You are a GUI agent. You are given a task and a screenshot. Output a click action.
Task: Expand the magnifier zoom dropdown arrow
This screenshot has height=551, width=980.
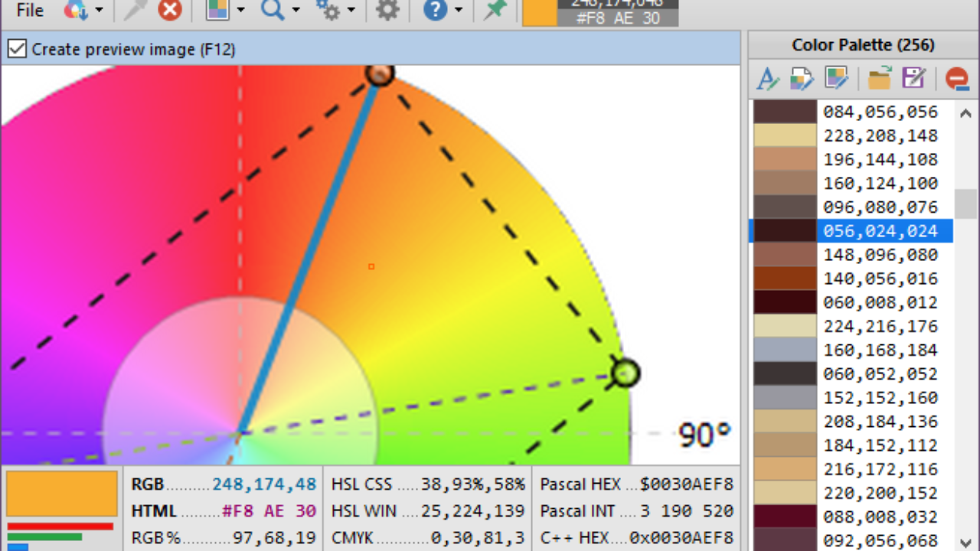point(296,11)
